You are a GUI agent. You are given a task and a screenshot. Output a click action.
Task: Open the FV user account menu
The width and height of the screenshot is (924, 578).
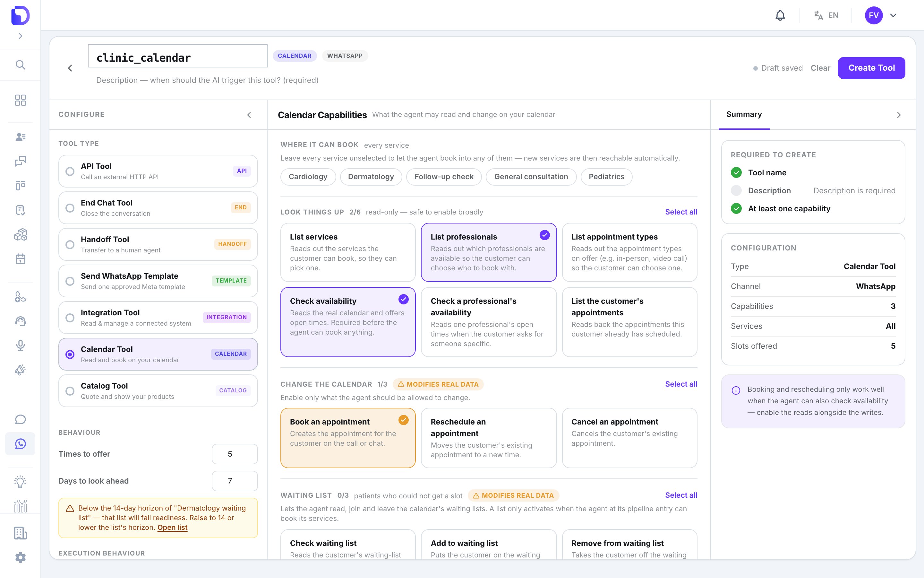[881, 15]
